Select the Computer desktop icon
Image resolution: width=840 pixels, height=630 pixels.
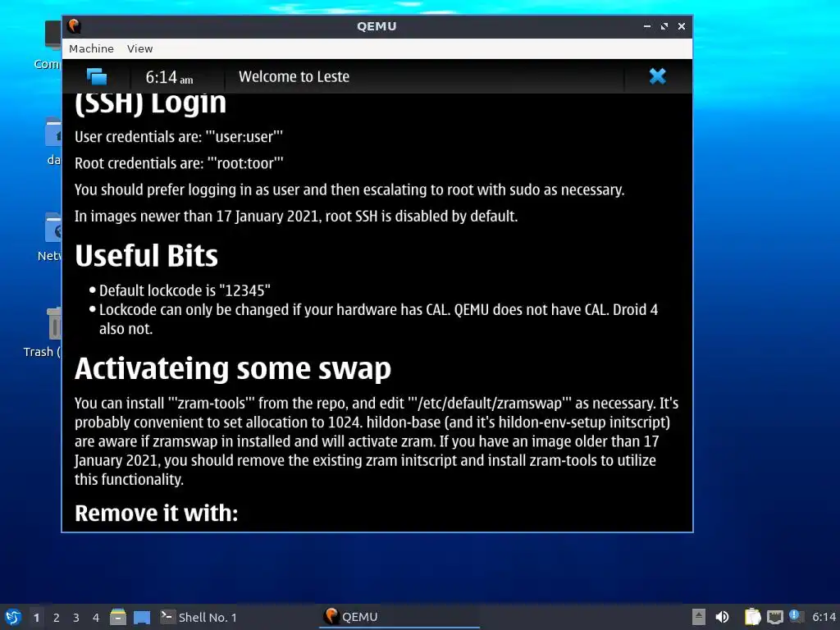pos(49,45)
